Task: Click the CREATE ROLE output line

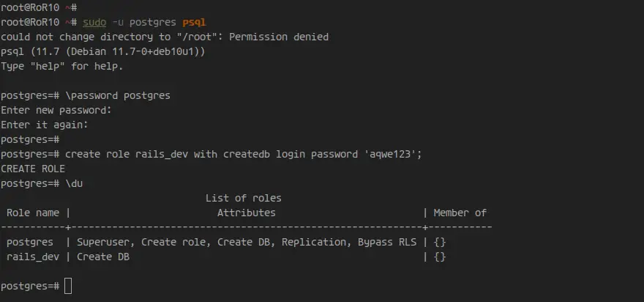Action: pyautogui.click(x=33, y=169)
